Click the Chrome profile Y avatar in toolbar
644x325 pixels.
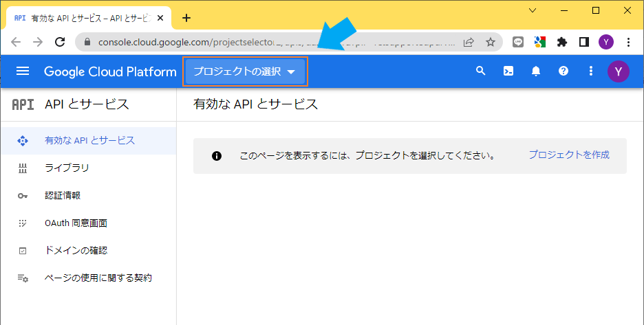606,42
